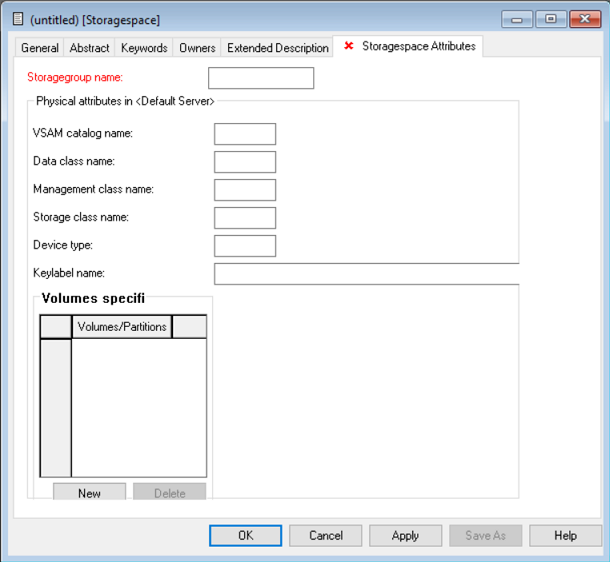Select the Keywords tab

click(144, 48)
